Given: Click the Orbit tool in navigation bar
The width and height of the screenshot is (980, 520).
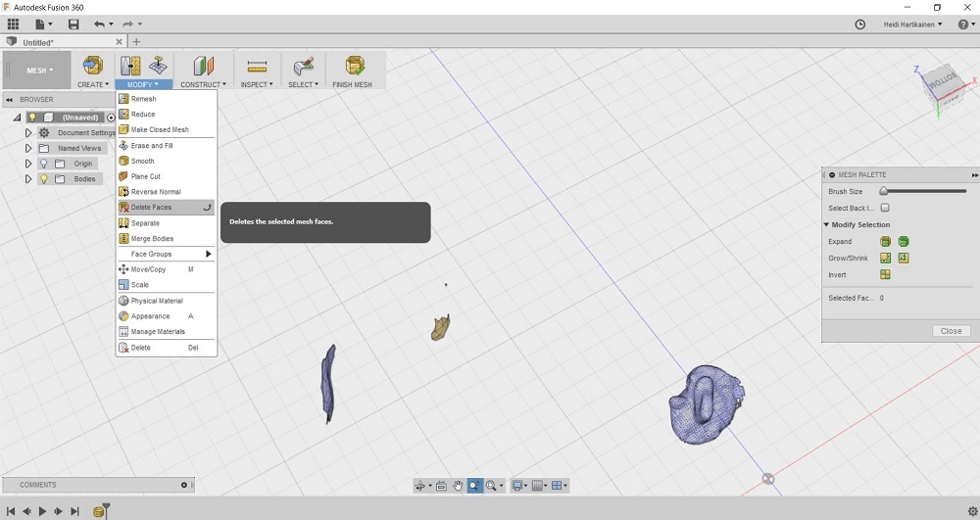Looking at the screenshot, I should 420,486.
